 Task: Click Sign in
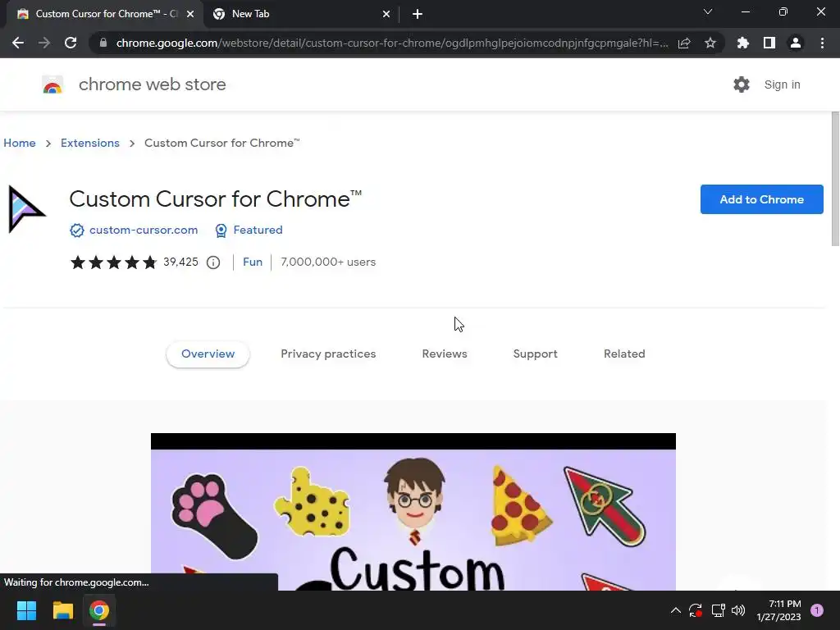tap(782, 84)
